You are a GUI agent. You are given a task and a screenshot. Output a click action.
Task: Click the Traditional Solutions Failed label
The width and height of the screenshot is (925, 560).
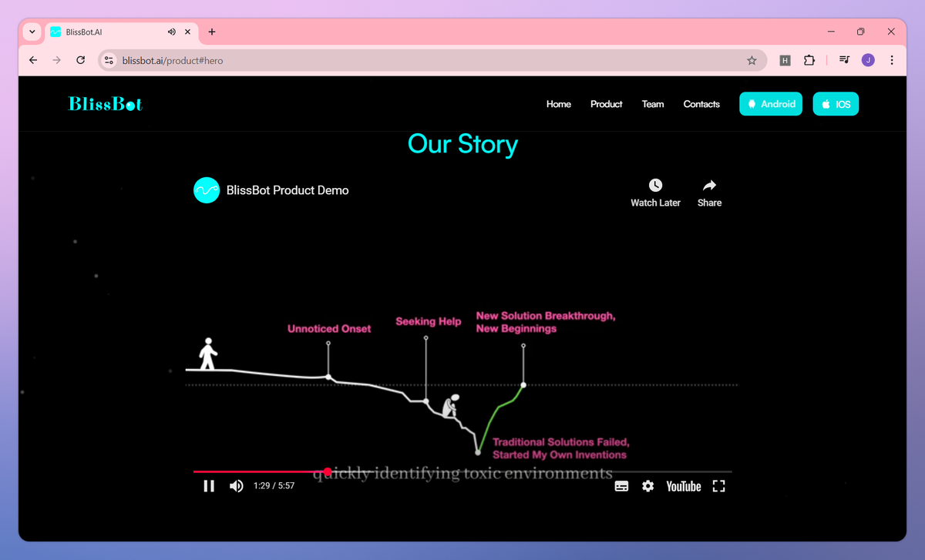[x=561, y=448]
